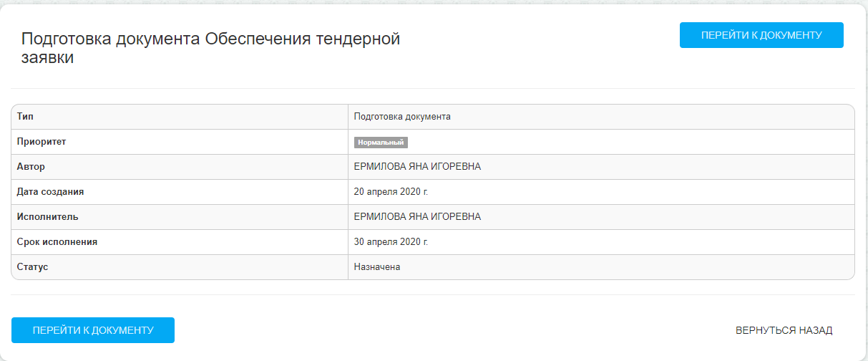Click the top-right ПЕРЕЙТИ К ДОКУМЕНТУ button
This screenshot has width=868, height=361.
pyautogui.click(x=761, y=35)
